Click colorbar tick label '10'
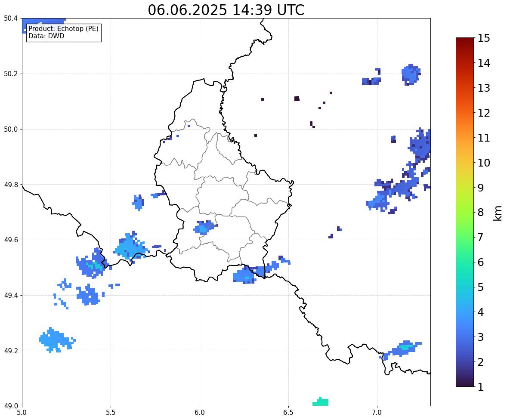This screenshot has height=420, width=507. (x=483, y=163)
